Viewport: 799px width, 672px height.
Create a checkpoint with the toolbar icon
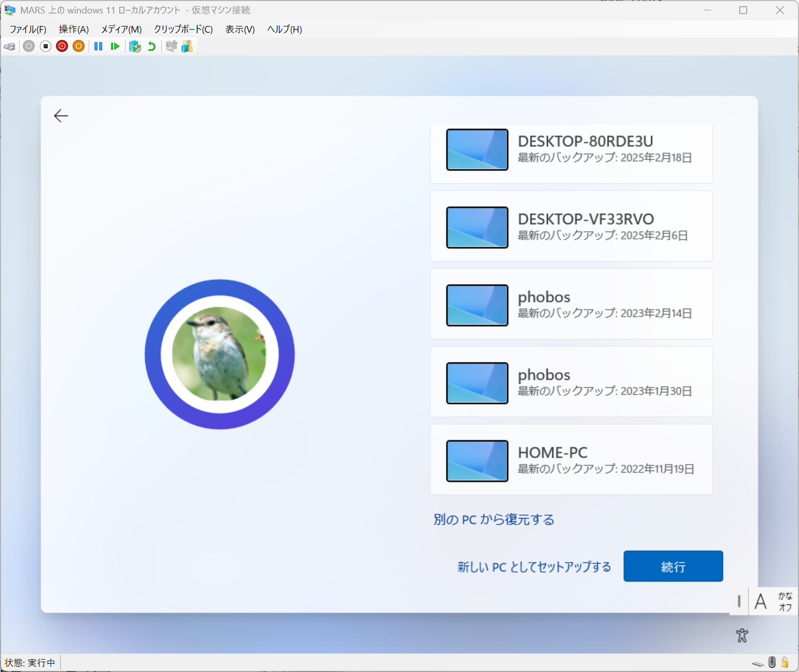coord(135,47)
